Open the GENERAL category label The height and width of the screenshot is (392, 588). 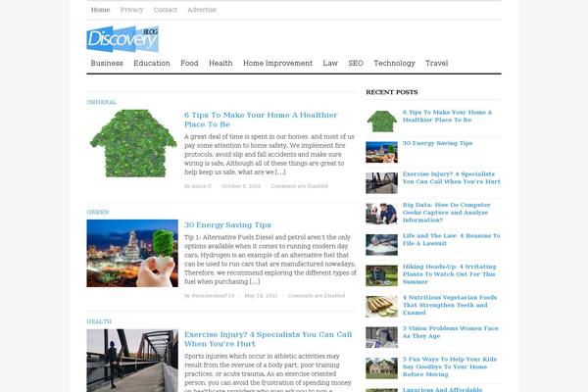point(102,102)
